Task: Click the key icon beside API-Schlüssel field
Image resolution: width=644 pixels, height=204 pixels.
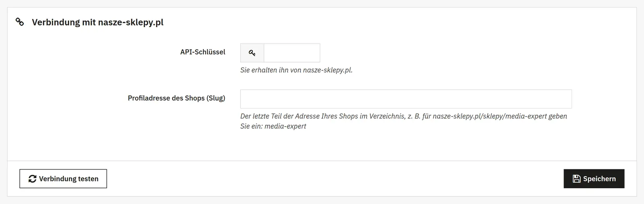Action: [x=252, y=53]
